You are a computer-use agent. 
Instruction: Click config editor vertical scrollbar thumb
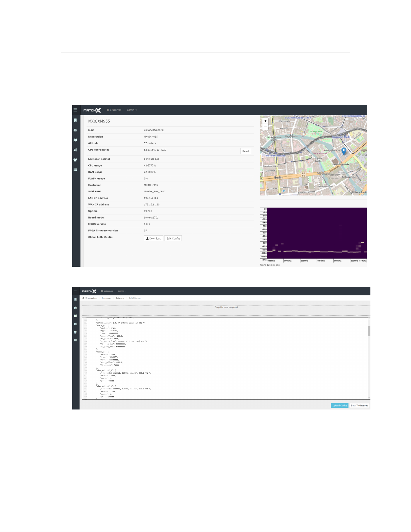pyautogui.click(x=369, y=331)
